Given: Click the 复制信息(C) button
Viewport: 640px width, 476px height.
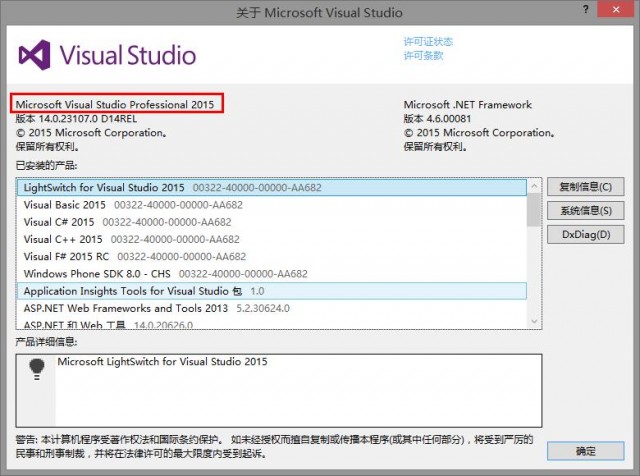Looking at the screenshot, I should [585, 187].
